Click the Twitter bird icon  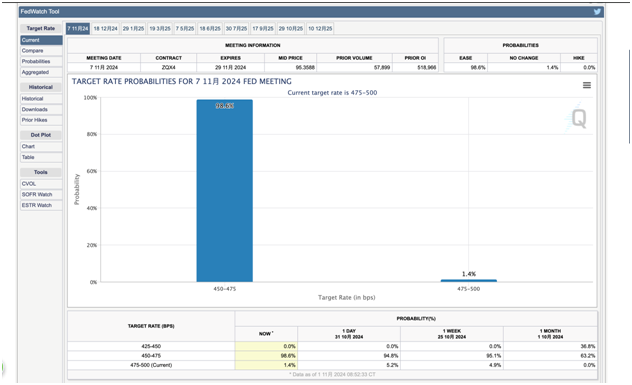point(597,12)
